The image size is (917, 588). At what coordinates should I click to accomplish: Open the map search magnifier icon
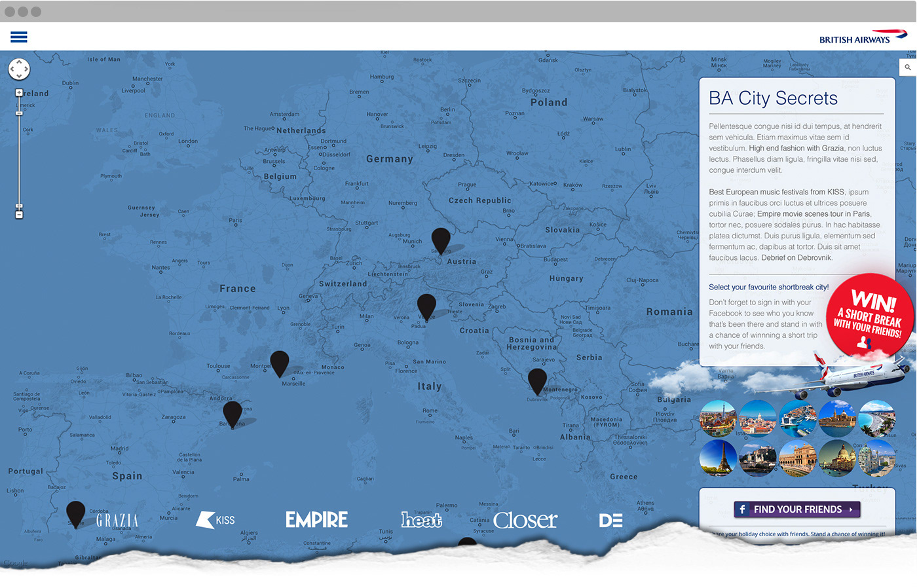pyautogui.click(x=908, y=67)
